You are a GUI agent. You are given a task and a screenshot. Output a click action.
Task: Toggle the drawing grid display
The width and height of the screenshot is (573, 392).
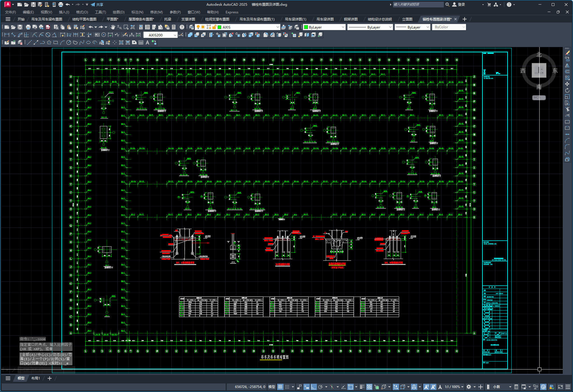click(x=280, y=387)
